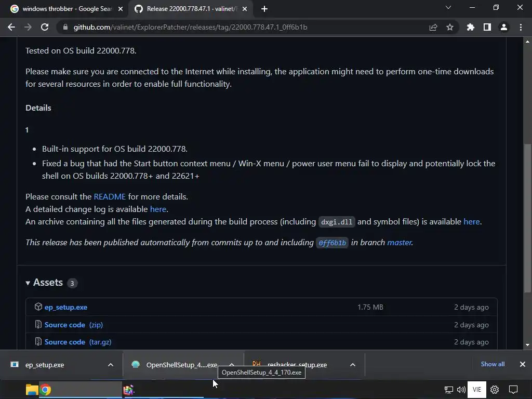Switch input language via VIE indicator
This screenshot has height=399, width=532.
click(x=477, y=390)
